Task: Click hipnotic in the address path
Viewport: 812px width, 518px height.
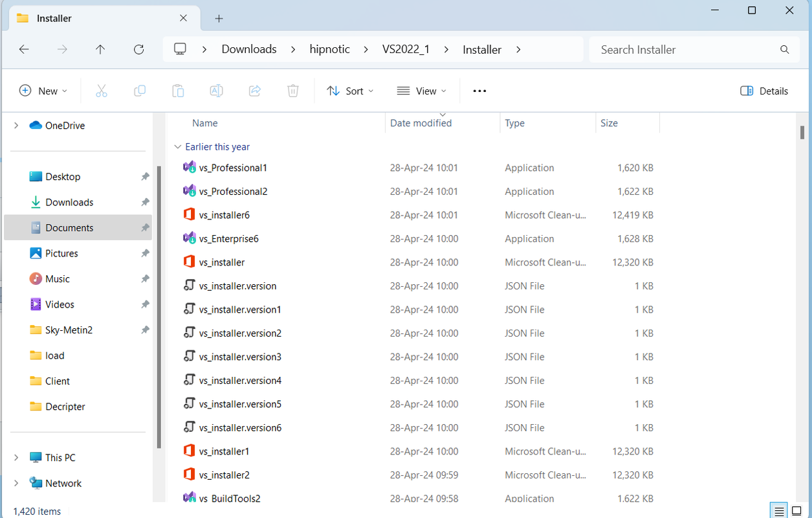Action: tap(330, 49)
